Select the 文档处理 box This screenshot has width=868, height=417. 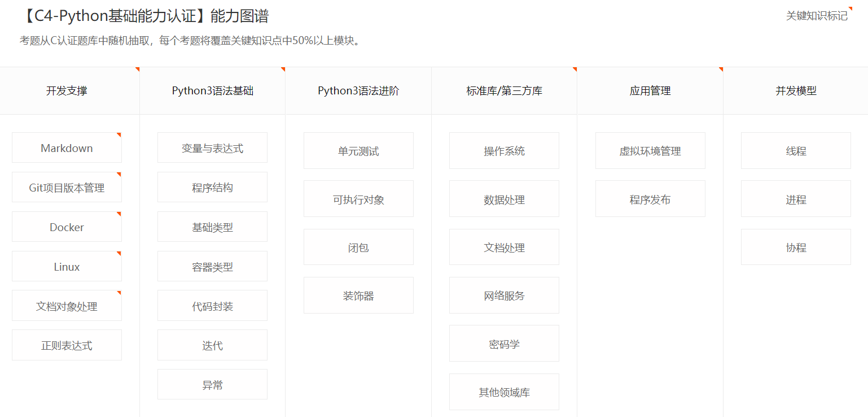(x=504, y=247)
